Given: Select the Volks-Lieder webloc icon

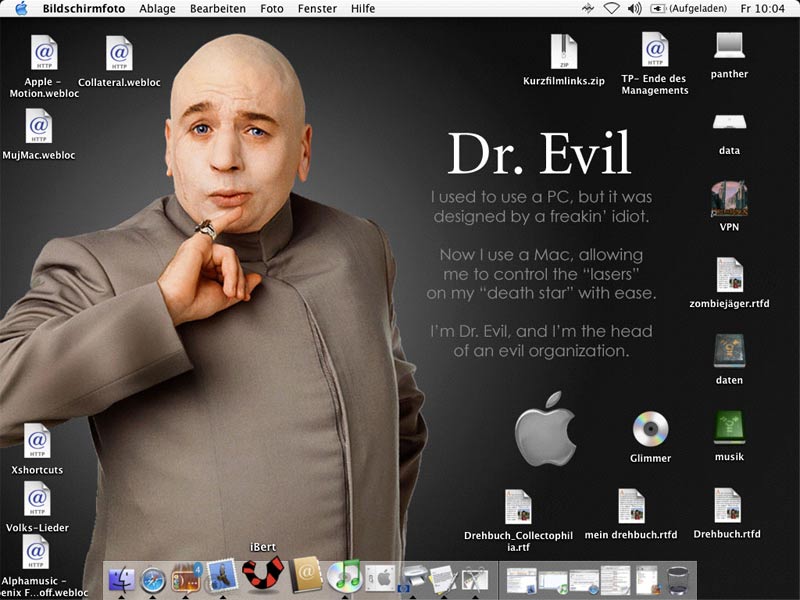Looking at the screenshot, I should point(37,498).
